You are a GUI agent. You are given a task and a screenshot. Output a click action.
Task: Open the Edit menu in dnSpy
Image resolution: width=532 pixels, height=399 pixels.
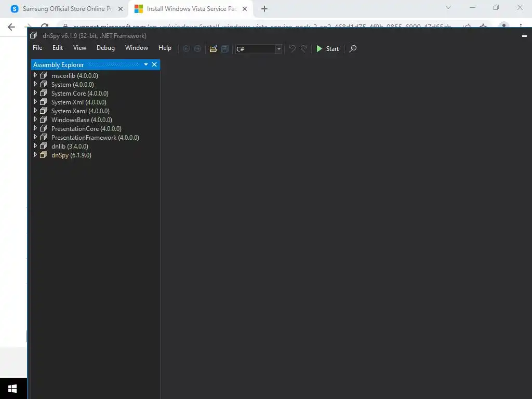click(57, 48)
